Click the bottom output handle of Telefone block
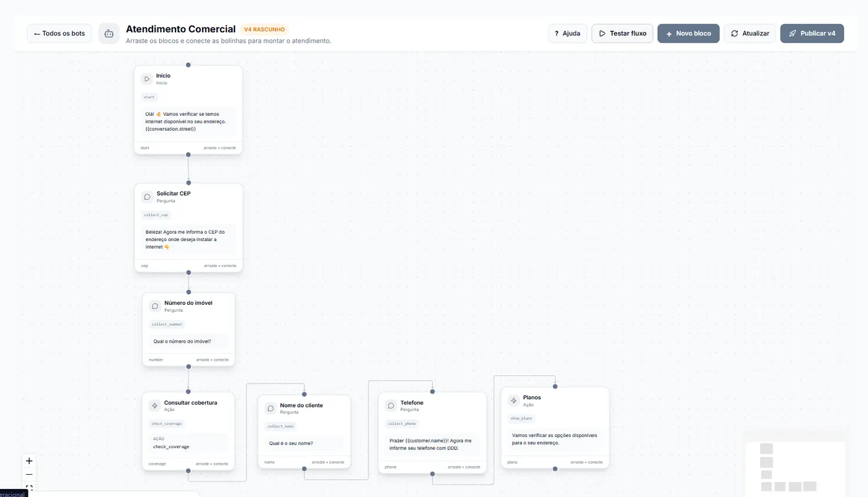The height and width of the screenshot is (497, 868). pos(433,474)
